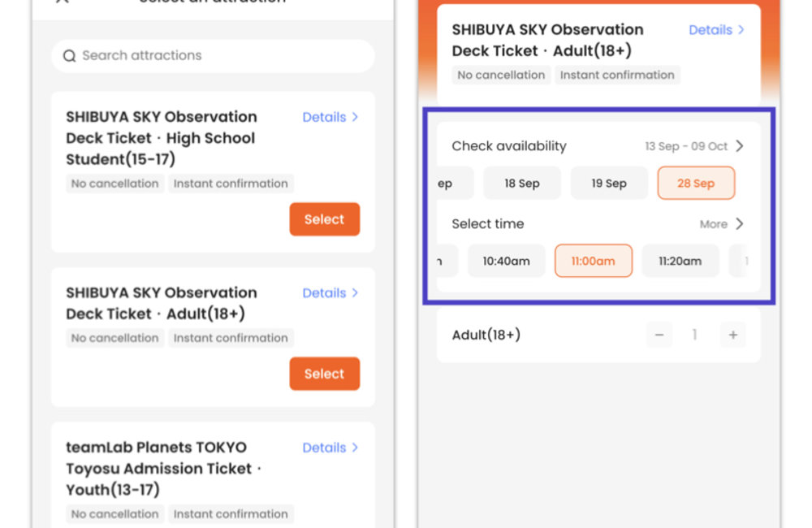Screen dimensions: 812x528
Task: Open Details in the right ticket panel
Action: (x=715, y=30)
